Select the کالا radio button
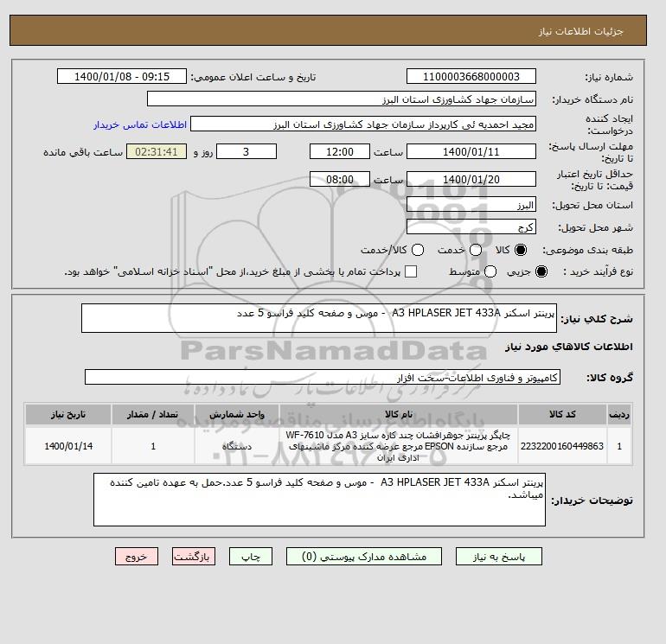 pyautogui.click(x=521, y=250)
